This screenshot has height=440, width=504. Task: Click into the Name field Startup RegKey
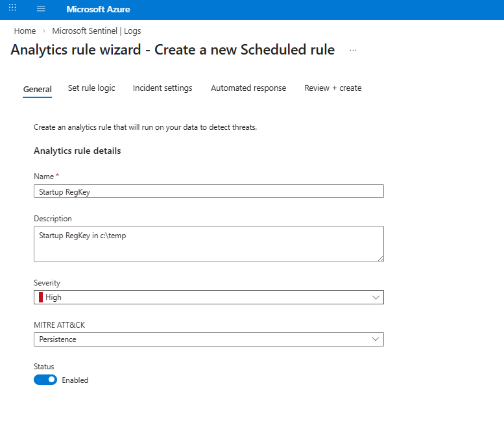tap(208, 191)
